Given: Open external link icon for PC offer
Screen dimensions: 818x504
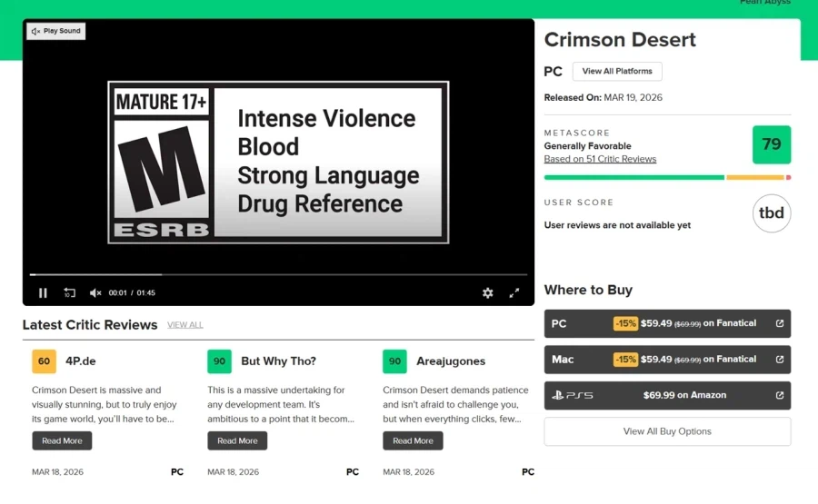Looking at the screenshot, I should coord(779,323).
